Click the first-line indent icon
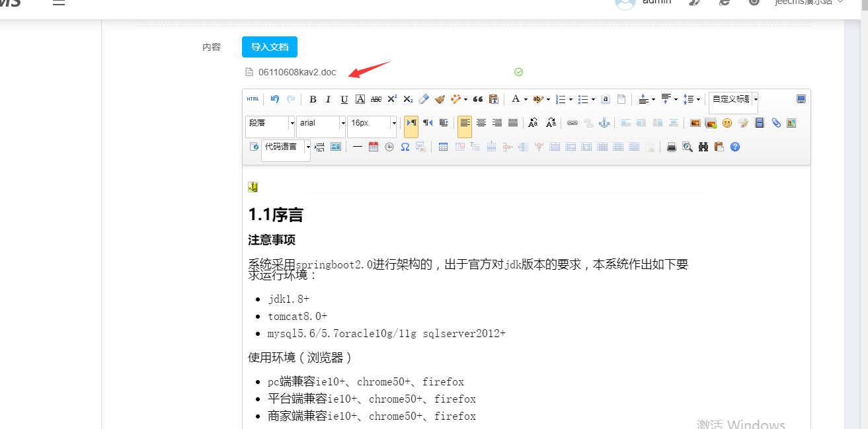Screen dimensions: 868x429 click(443, 123)
